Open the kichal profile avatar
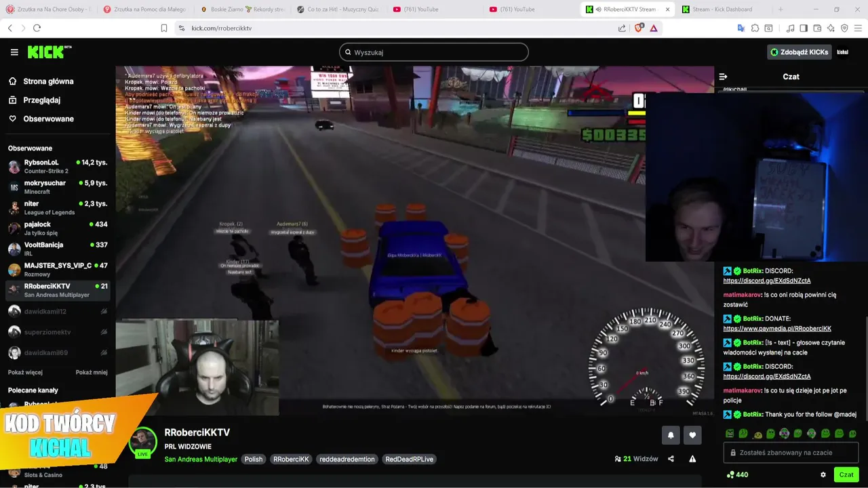Viewport: 868px width, 488px height. pyautogui.click(x=842, y=52)
